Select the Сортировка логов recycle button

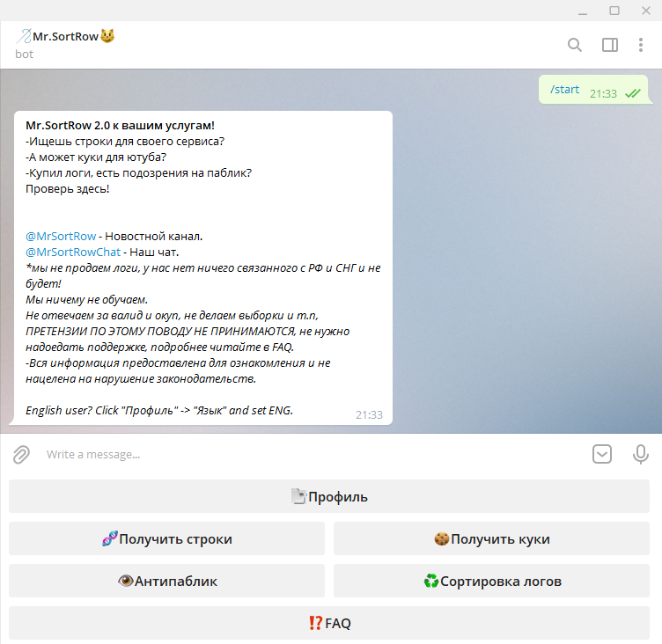(491, 581)
